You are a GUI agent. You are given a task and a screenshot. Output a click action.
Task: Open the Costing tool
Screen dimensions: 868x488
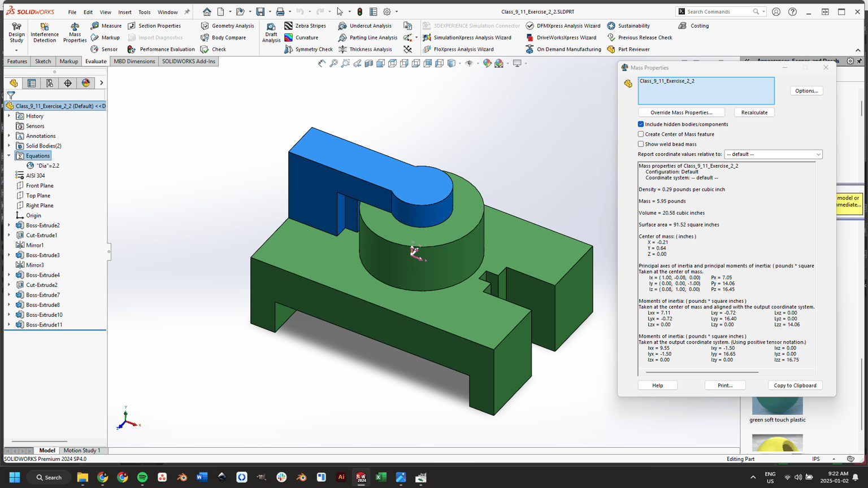(693, 25)
